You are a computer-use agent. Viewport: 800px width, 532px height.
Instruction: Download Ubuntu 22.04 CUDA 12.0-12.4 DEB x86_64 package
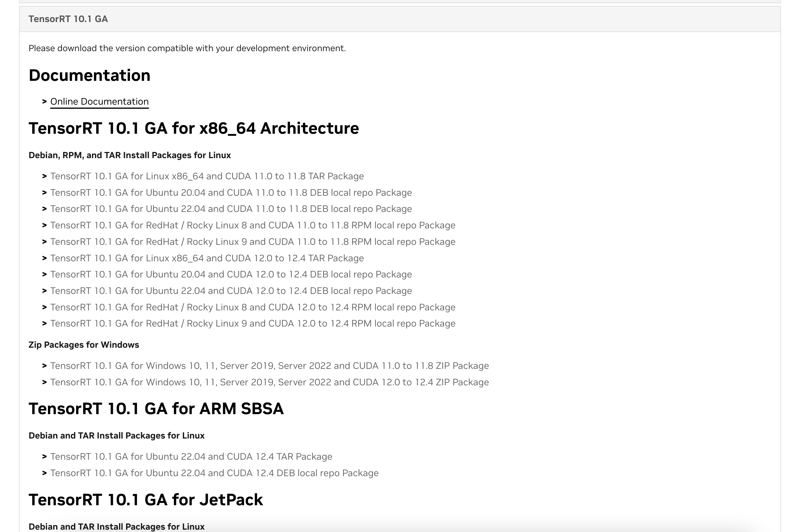(x=231, y=291)
